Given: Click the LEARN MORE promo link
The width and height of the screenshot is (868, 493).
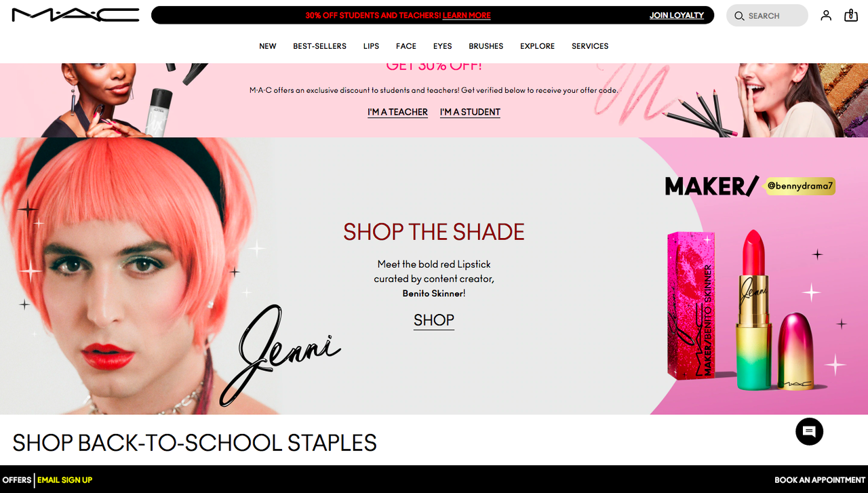Looking at the screenshot, I should (467, 15).
